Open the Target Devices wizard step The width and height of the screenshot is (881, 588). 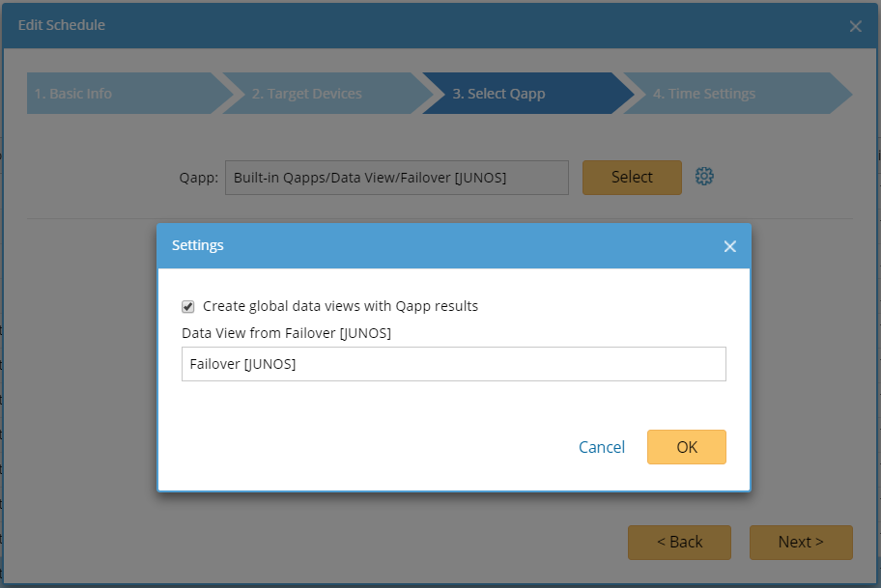click(x=304, y=93)
